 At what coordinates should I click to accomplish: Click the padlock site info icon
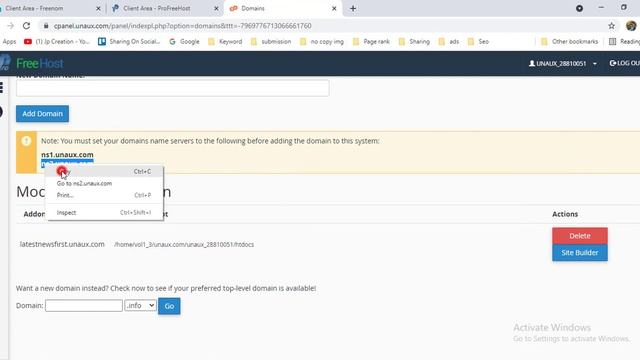click(46, 26)
